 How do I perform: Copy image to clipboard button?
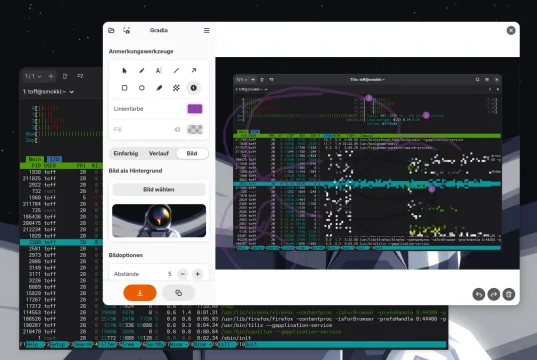coord(178,293)
